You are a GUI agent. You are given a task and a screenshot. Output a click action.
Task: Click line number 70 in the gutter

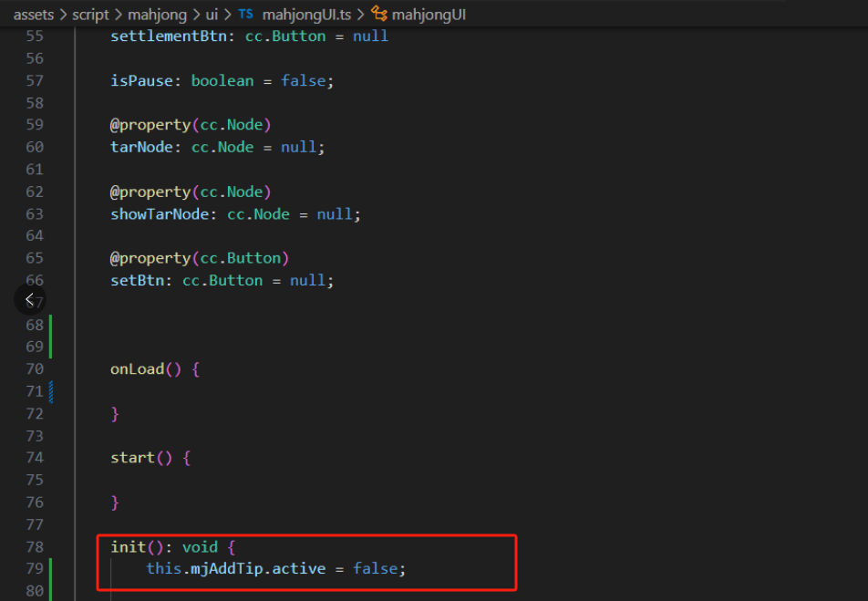click(35, 369)
